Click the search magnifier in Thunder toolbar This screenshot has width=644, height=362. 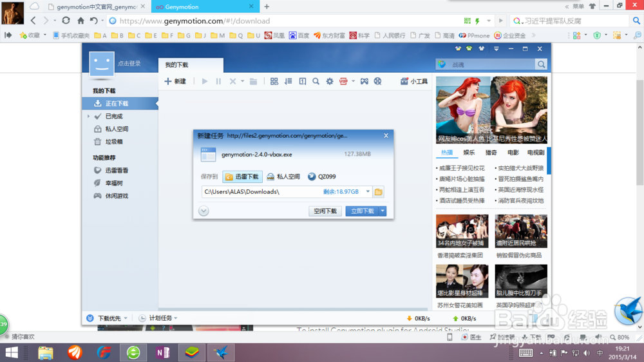(x=316, y=81)
